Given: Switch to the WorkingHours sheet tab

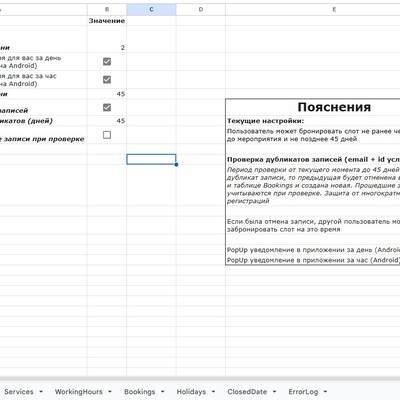Looking at the screenshot, I should 79,392.
